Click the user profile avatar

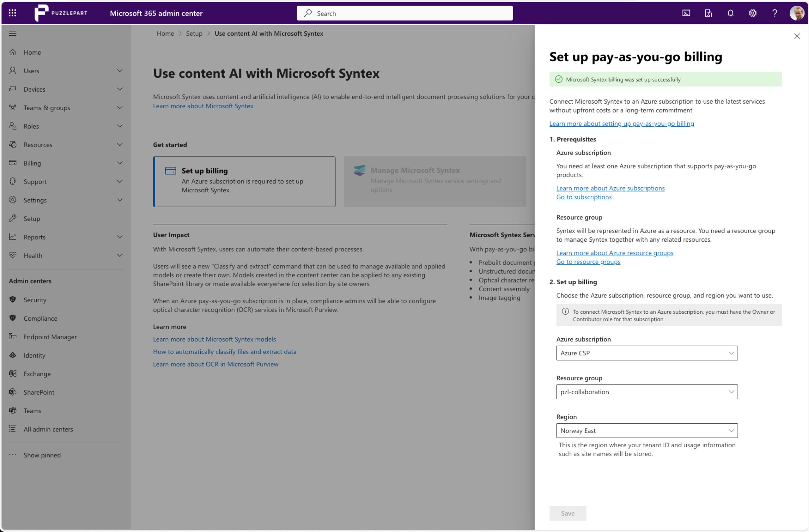(x=796, y=13)
